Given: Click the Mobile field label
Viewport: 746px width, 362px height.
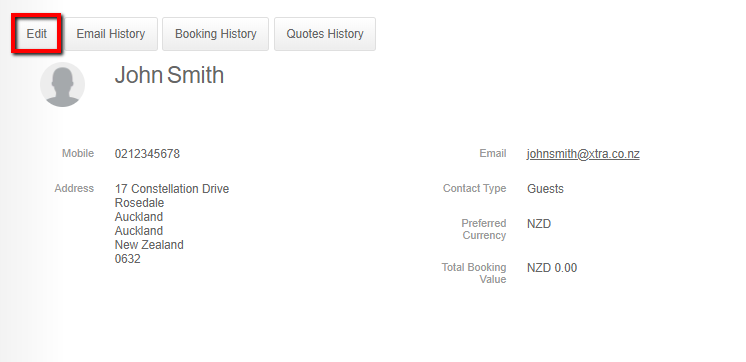Looking at the screenshot, I should tap(78, 154).
